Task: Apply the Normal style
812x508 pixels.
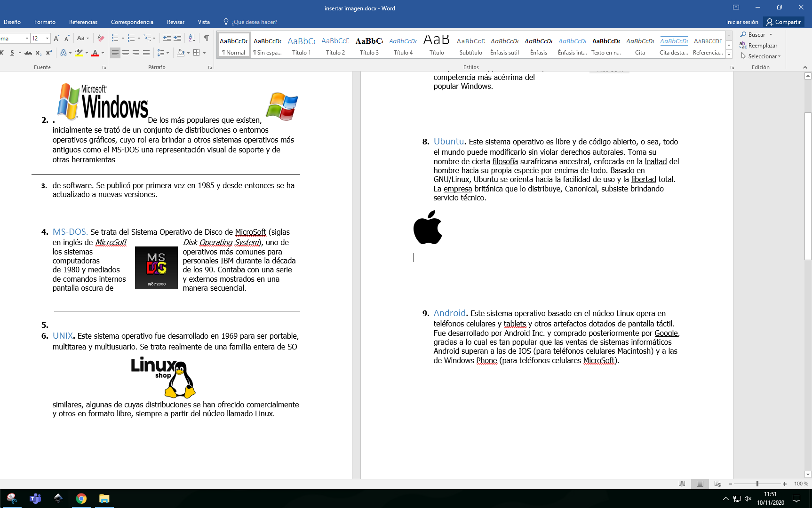Action: (234, 45)
